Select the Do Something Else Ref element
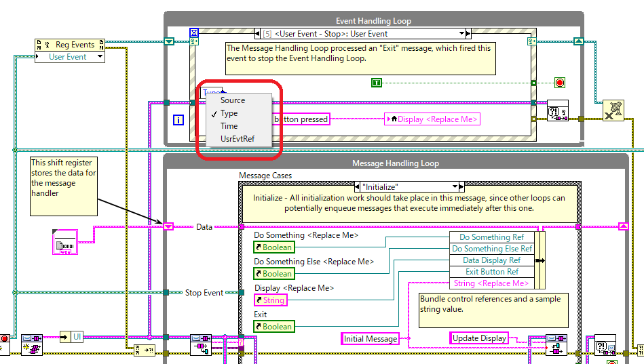This screenshot has height=364, width=644. pos(491,249)
